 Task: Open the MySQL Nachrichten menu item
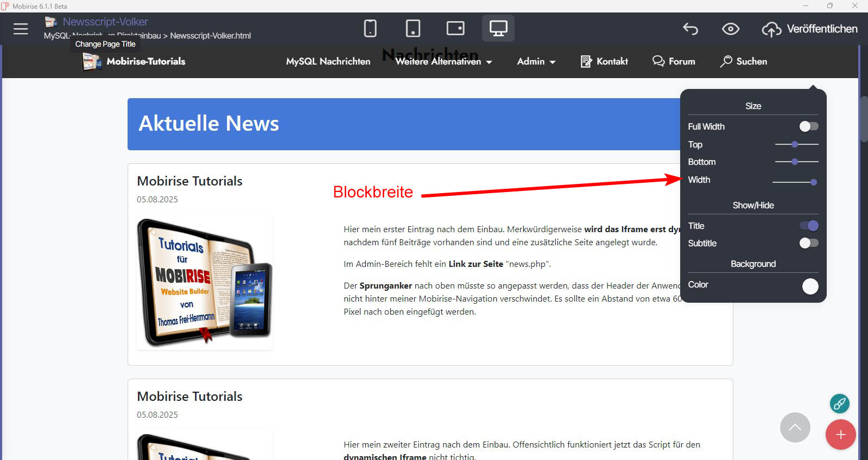(328, 62)
